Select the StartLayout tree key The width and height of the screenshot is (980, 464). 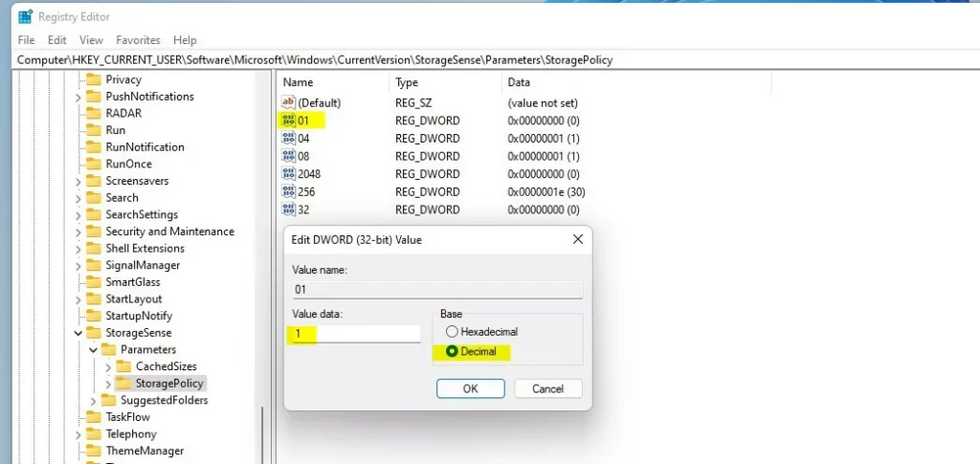click(134, 298)
